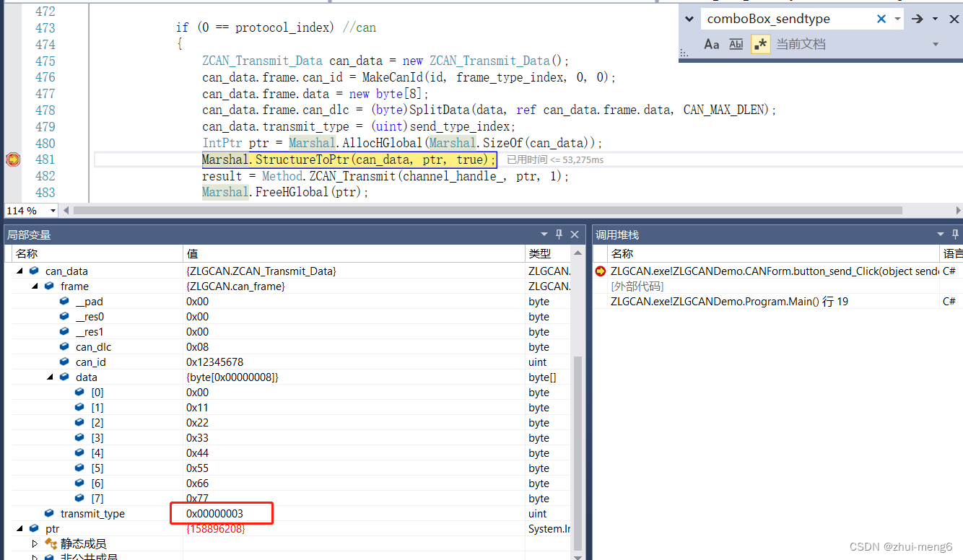Image resolution: width=963 pixels, height=560 pixels.
Task: Clear the comboBox_sendtype search text
Action: coord(881,19)
